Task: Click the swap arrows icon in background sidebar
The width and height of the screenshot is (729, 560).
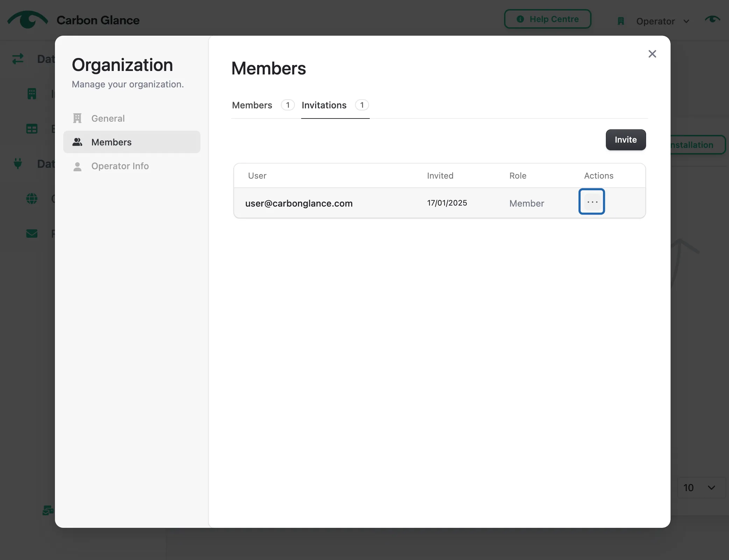Action: [18, 59]
